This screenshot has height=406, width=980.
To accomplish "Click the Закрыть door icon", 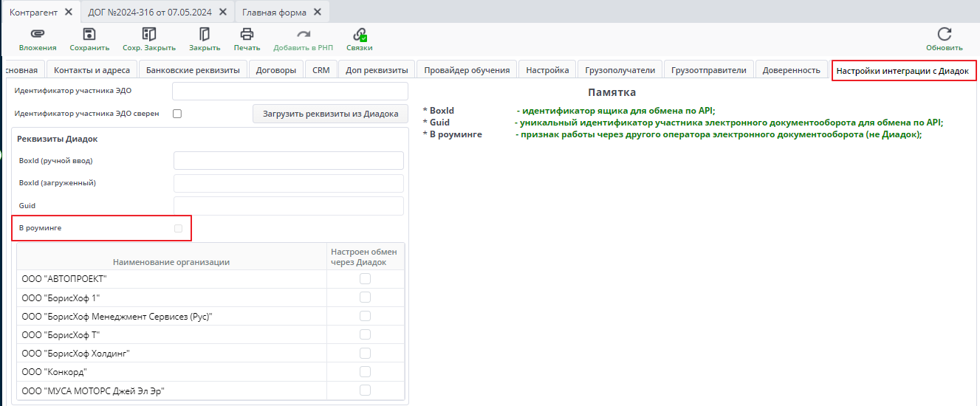I will [x=205, y=34].
